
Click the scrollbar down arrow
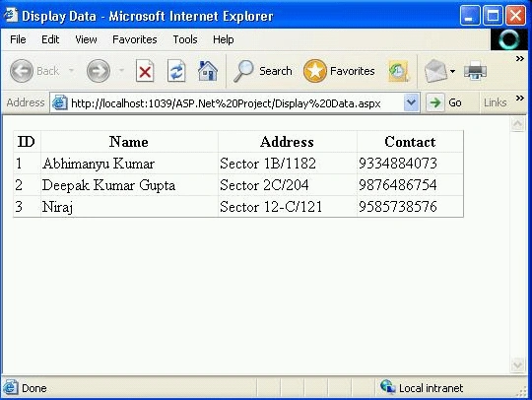[x=518, y=365]
